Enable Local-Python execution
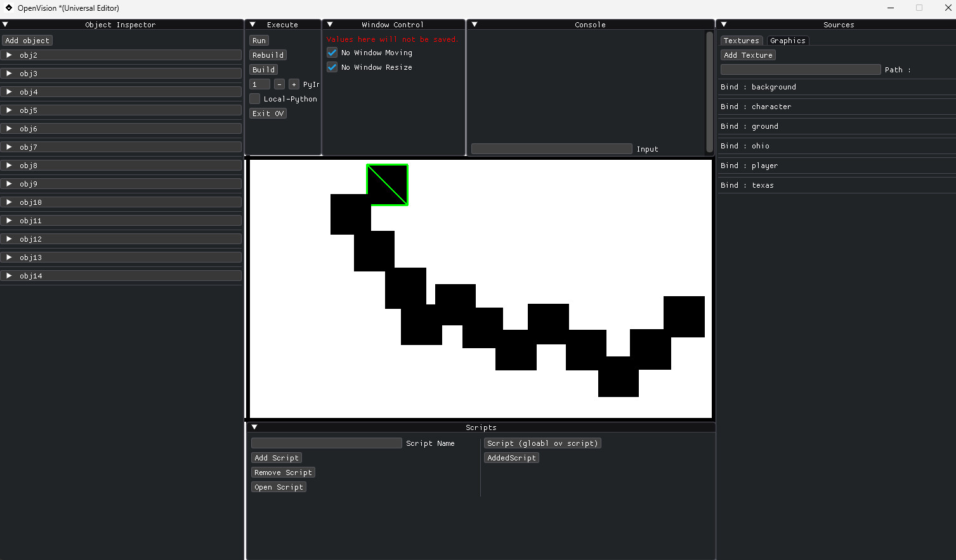 pyautogui.click(x=254, y=98)
